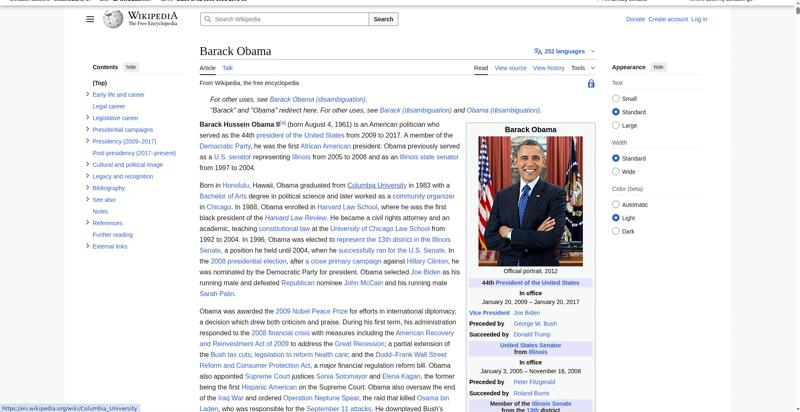The height and width of the screenshot is (412, 800).
Task: Click the magnifier icon in search box
Action: point(207,19)
